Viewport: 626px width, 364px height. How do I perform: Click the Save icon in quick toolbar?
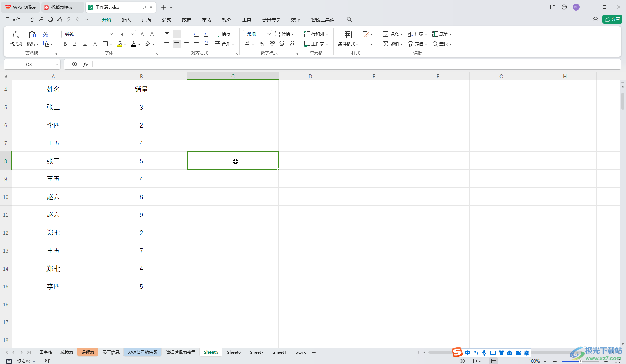click(32, 19)
